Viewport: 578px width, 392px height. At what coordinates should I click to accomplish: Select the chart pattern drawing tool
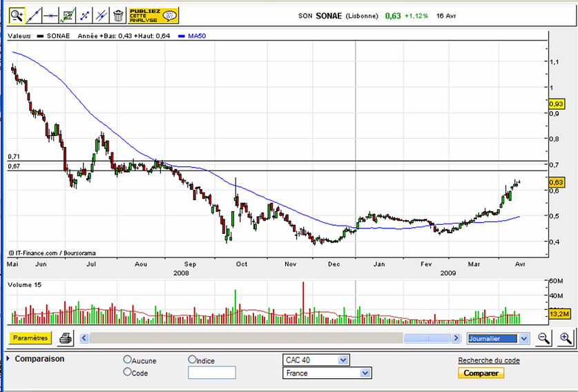click(68, 16)
